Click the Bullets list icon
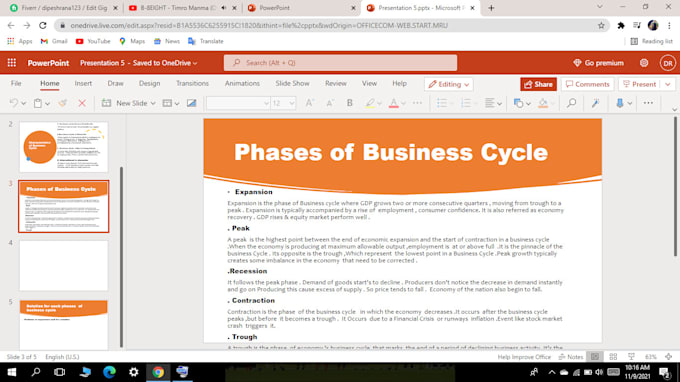 tap(442, 103)
